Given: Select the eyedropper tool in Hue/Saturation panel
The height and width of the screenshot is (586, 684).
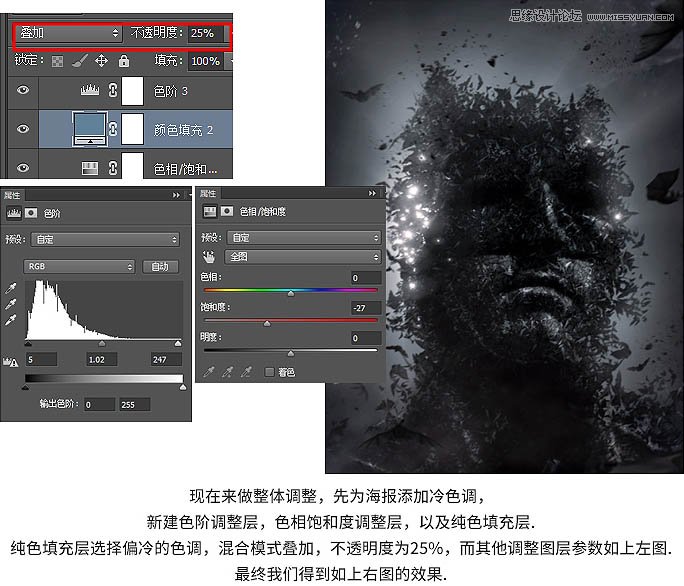Looking at the screenshot, I should coord(209,372).
